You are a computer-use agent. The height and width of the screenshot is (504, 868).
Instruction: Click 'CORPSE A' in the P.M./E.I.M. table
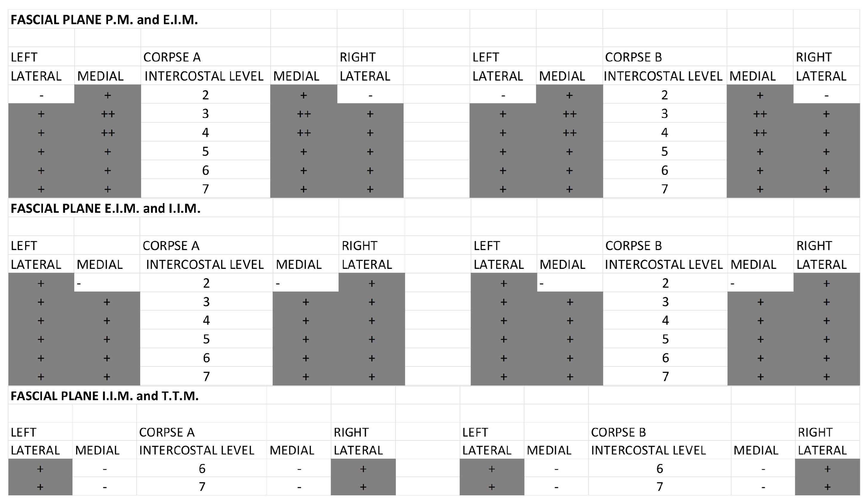(x=172, y=57)
